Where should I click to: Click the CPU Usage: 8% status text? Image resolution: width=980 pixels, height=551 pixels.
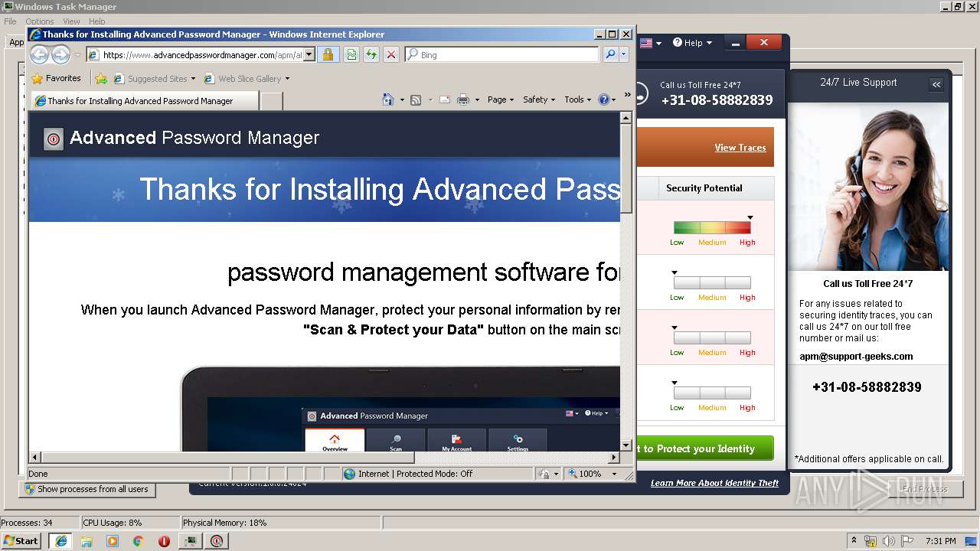pyautogui.click(x=113, y=523)
